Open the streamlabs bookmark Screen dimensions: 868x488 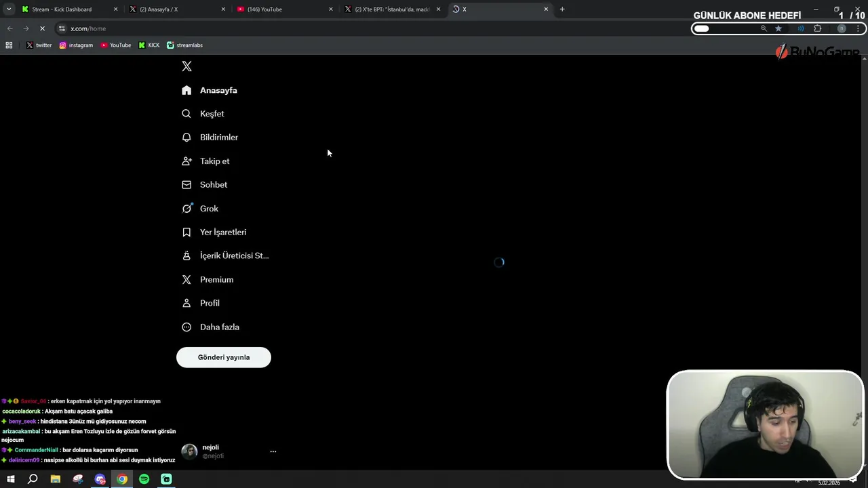(x=184, y=45)
